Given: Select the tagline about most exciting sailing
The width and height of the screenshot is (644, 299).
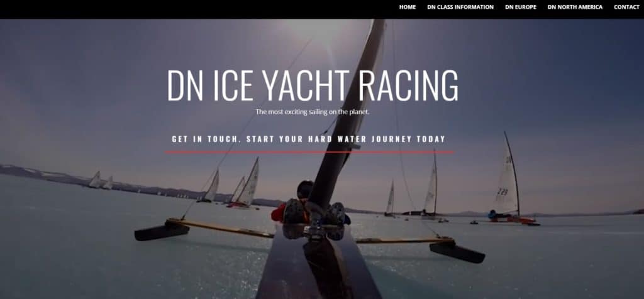Looking at the screenshot, I should pos(313,112).
